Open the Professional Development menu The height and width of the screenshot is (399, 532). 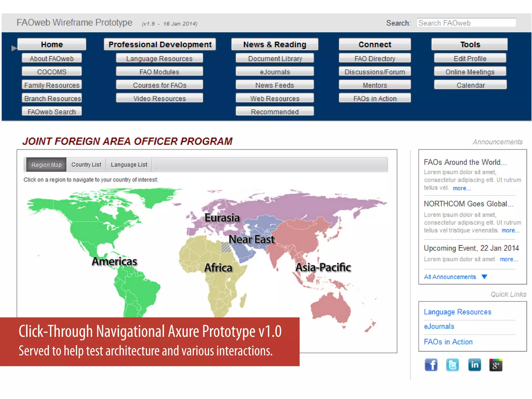pos(160,44)
